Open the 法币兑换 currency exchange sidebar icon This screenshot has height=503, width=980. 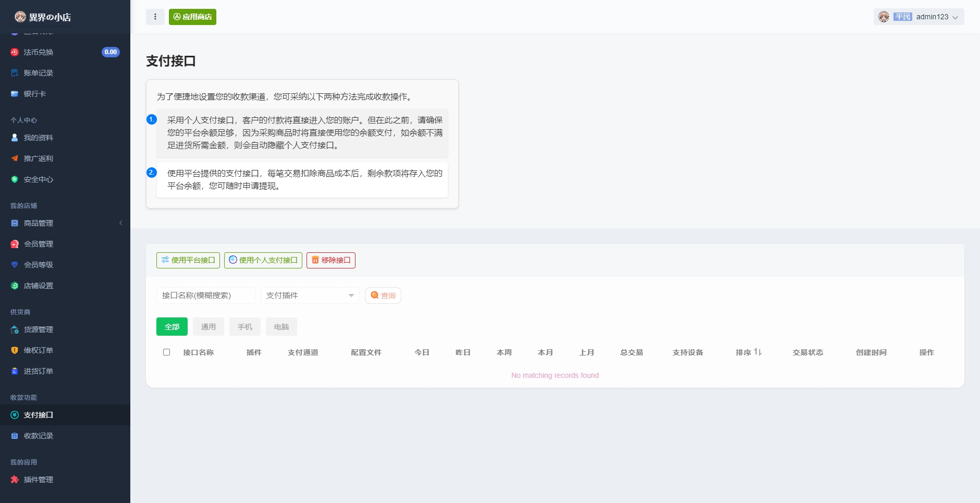click(x=15, y=52)
